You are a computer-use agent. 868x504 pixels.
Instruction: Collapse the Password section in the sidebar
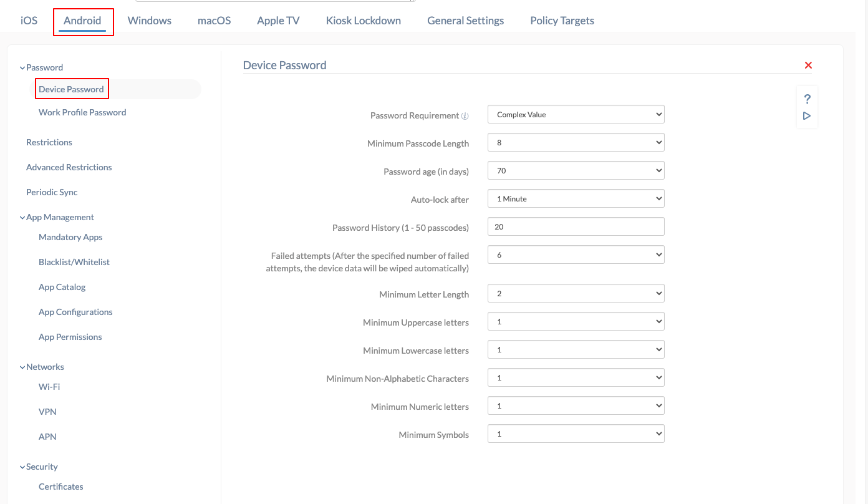(22, 67)
